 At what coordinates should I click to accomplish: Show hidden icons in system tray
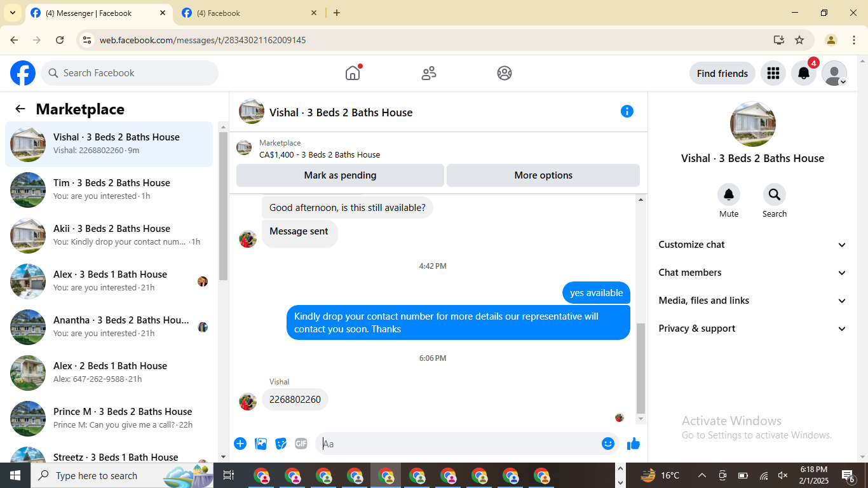702,475
